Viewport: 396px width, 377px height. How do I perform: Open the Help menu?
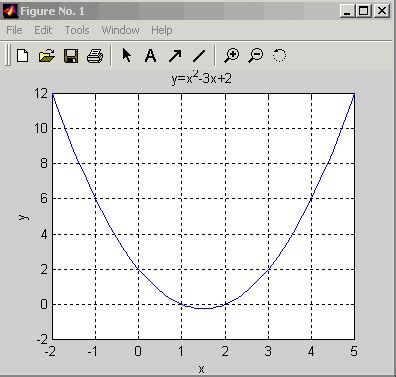[162, 30]
